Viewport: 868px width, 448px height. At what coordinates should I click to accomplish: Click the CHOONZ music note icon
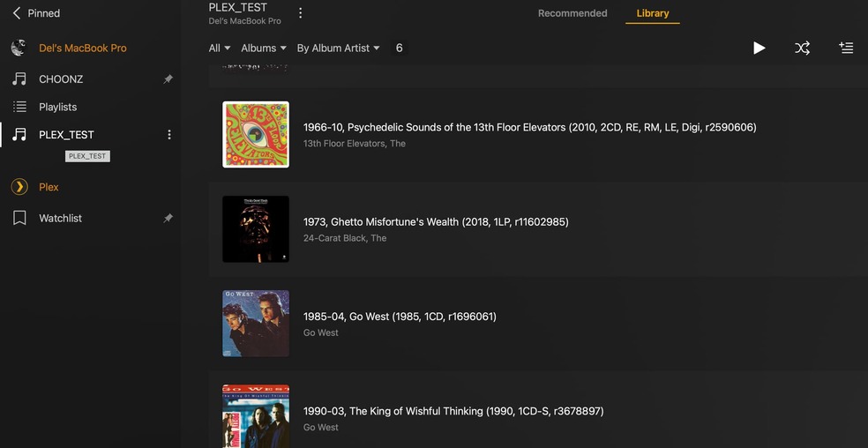pos(19,79)
